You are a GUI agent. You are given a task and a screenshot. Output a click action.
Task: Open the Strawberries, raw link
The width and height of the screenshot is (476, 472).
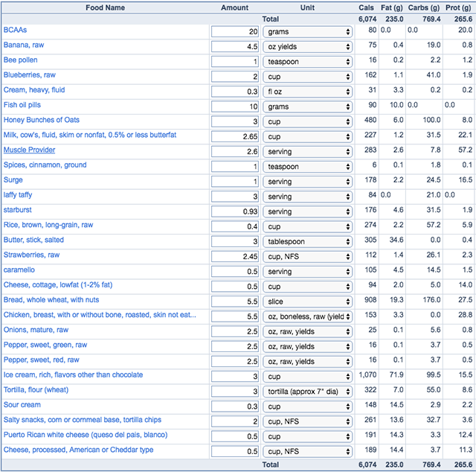pos(31,255)
